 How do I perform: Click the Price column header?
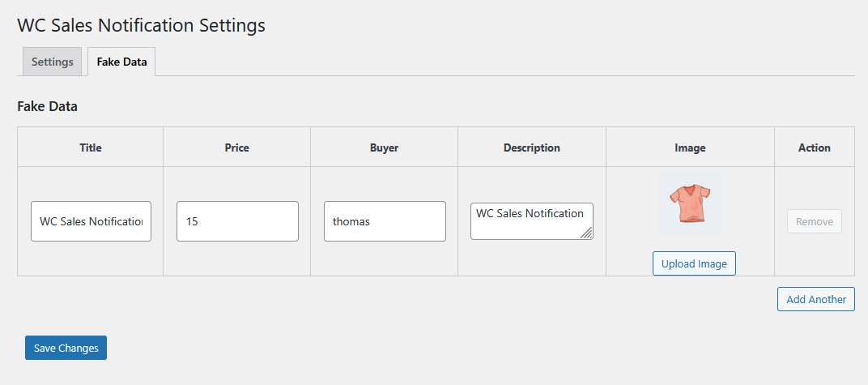coord(237,148)
